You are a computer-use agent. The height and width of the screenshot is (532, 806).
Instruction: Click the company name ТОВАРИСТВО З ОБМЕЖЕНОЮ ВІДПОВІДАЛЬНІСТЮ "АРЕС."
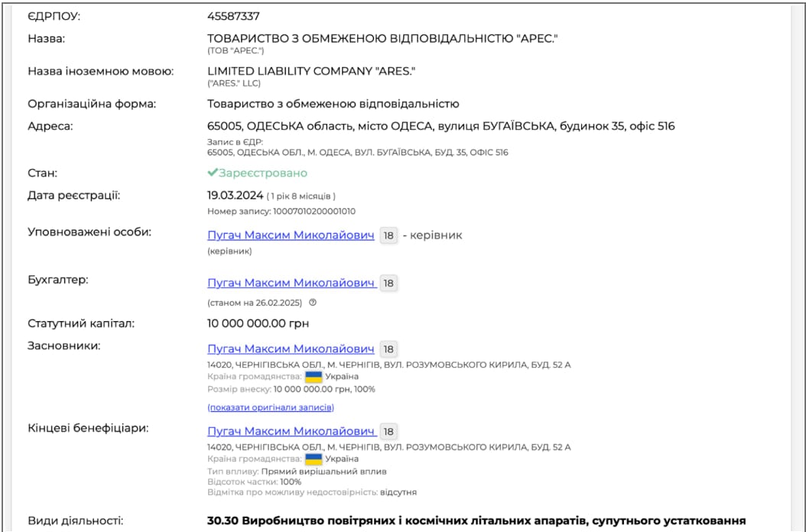click(382, 37)
